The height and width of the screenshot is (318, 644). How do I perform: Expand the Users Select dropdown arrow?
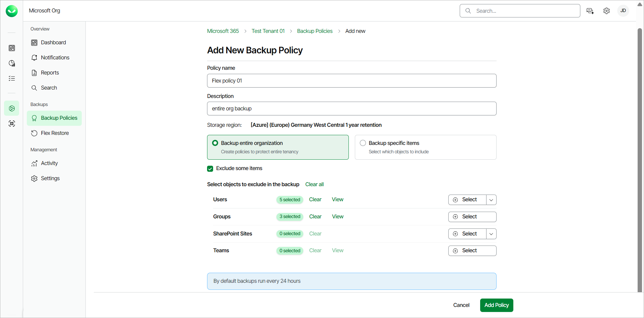(491, 200)
